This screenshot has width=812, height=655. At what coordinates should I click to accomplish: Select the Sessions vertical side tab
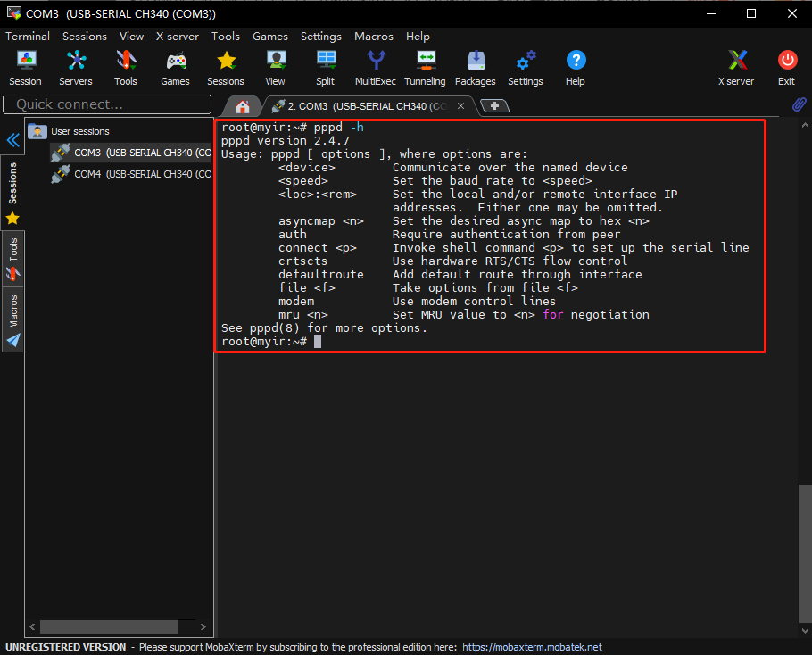click(12, 192)
